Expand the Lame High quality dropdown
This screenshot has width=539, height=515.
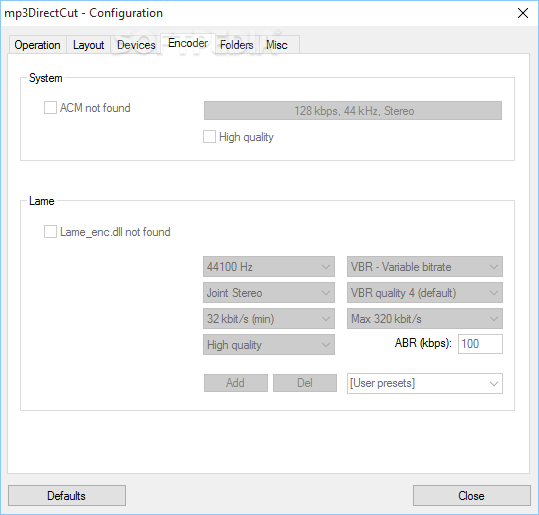269,344
